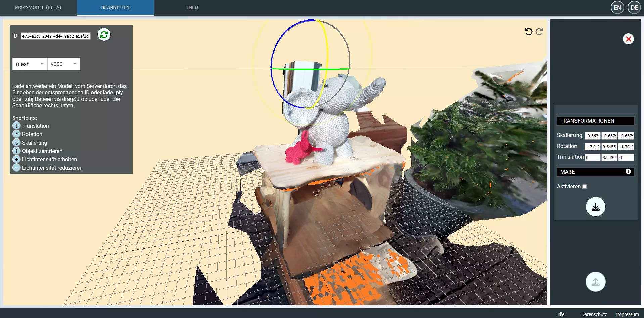The height and width of the screenshot is (318, 644).
Task: Click the redo arrow icon
Action: 539,32
